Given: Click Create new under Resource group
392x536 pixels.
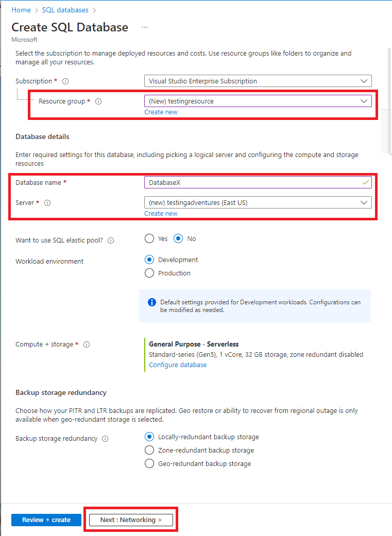Looking at the screenshot, I should coord(161,112).
